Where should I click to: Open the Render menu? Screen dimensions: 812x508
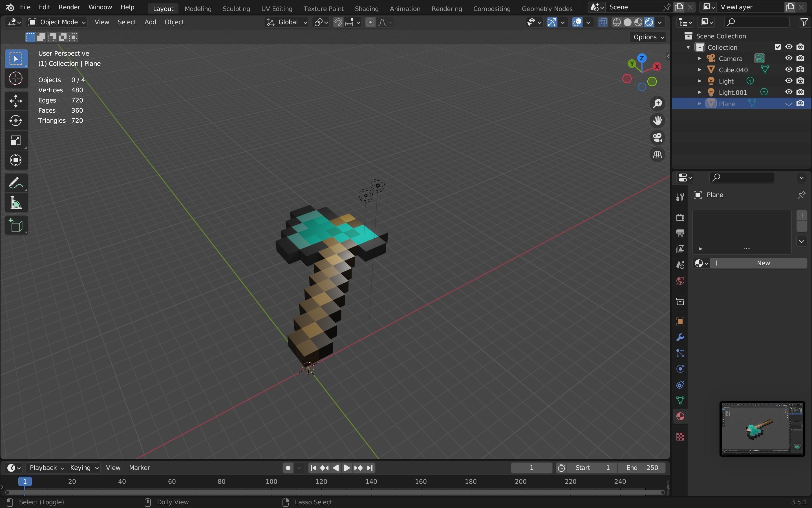(69, 7)
